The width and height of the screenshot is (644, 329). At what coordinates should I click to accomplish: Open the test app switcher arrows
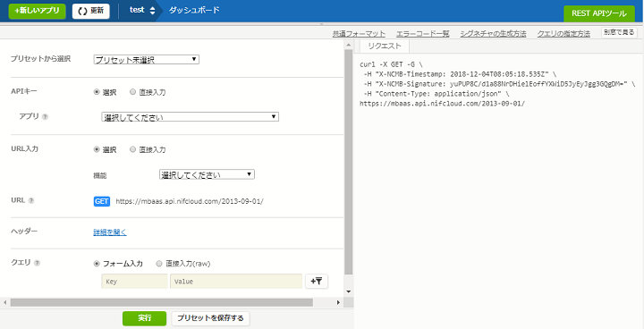click(x=152, y=11)
